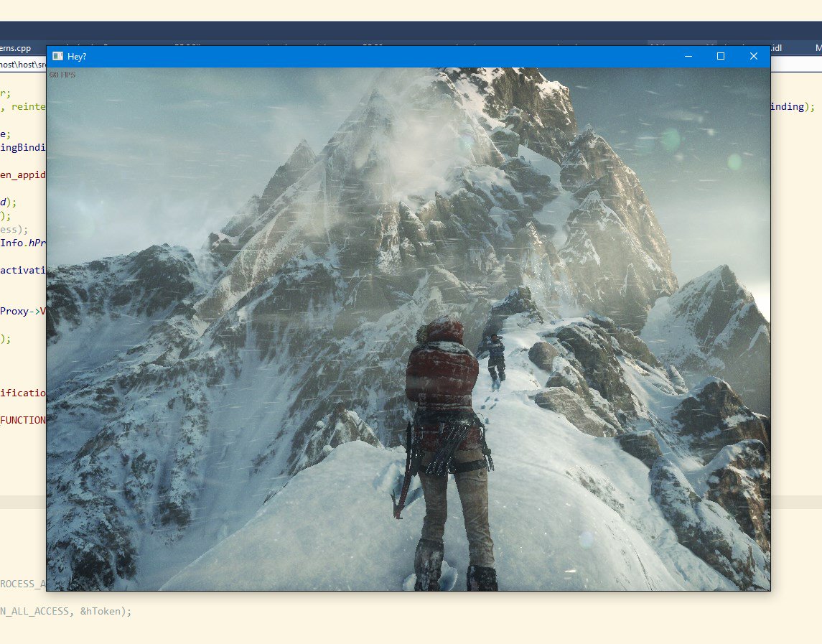Click the "reinte" code line in the editor
The height and width of the screenshot is (644, 822).
23,106
